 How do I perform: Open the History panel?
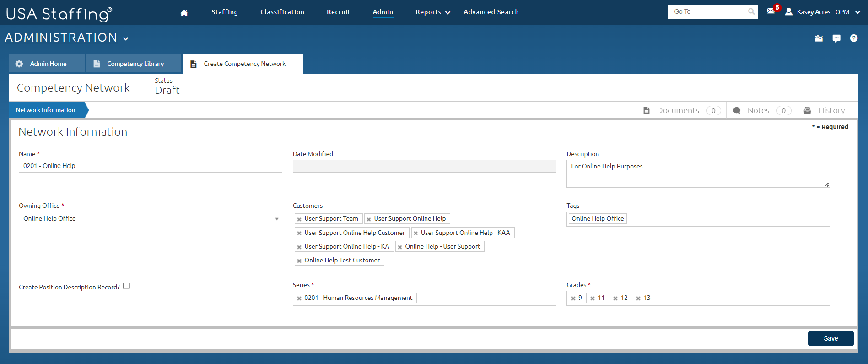pyautogui.click(x=825, y=110)
